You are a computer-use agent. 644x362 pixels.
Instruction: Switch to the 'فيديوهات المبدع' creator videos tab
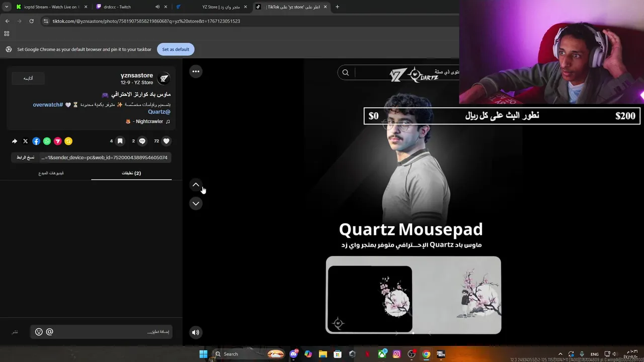(x=51, y=173)
